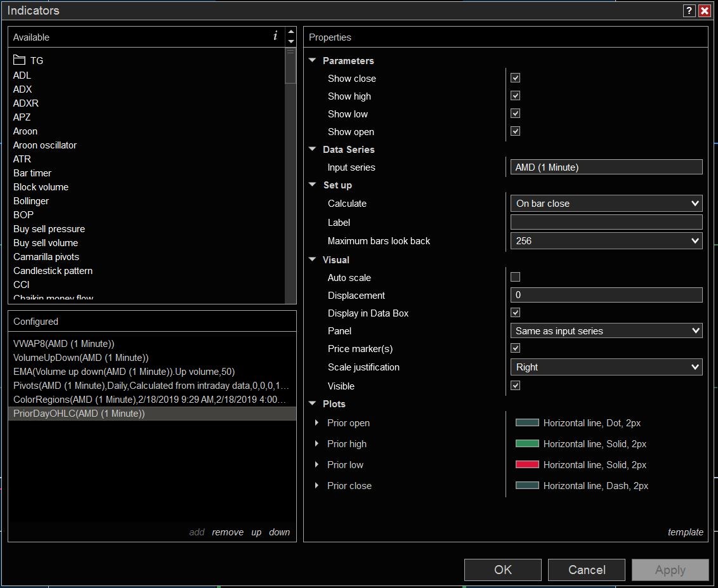The image size is (718, 588).
Task: Expand the Prior high plot
Action: 317,444
